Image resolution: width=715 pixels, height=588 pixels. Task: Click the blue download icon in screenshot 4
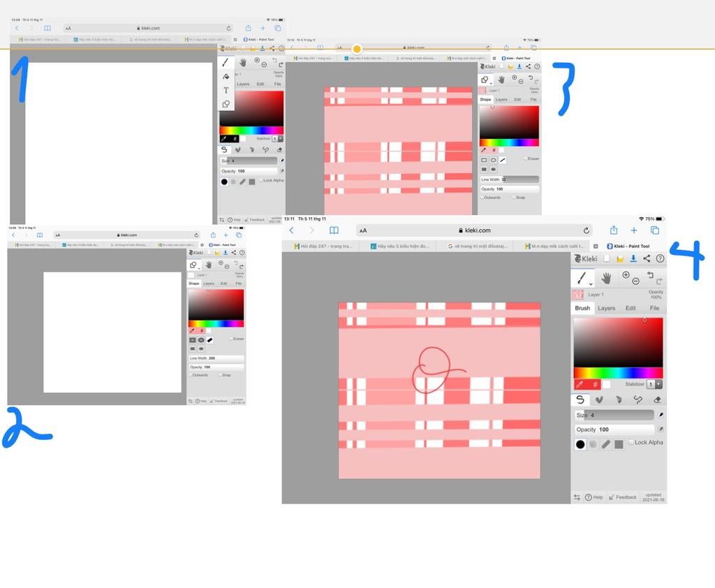coord(633,258)
